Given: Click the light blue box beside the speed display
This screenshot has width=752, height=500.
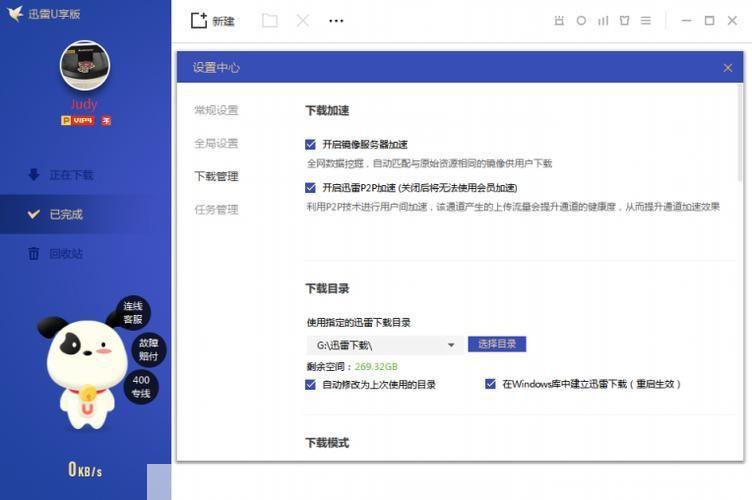Looking at the screenshot, I should (x=159, y=482).
